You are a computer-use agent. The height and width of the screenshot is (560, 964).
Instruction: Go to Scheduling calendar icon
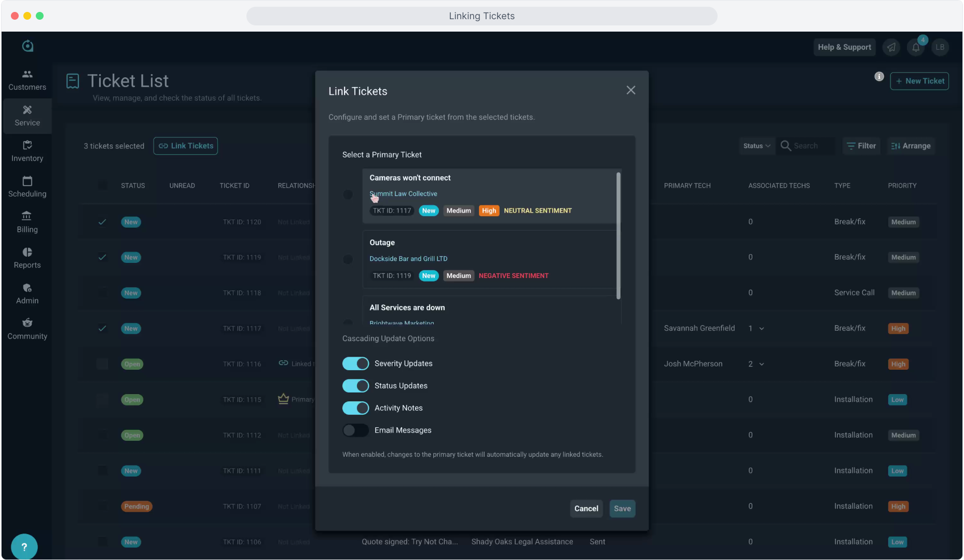27,181
